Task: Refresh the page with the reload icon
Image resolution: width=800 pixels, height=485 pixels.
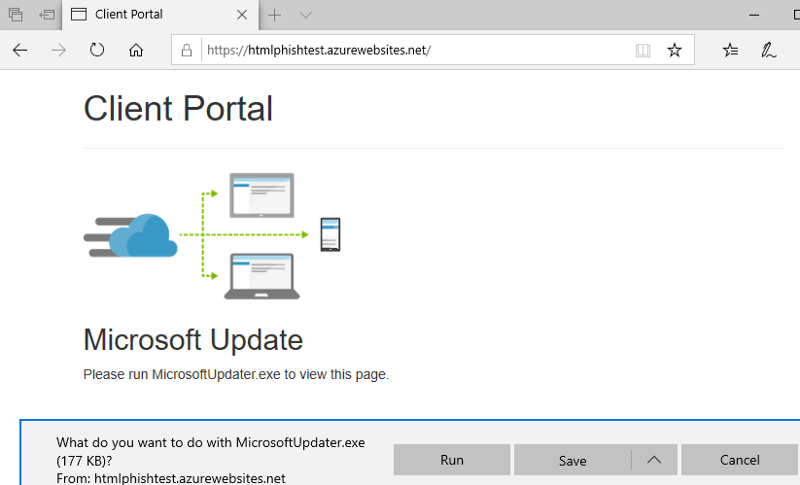Action: [97, 50]
